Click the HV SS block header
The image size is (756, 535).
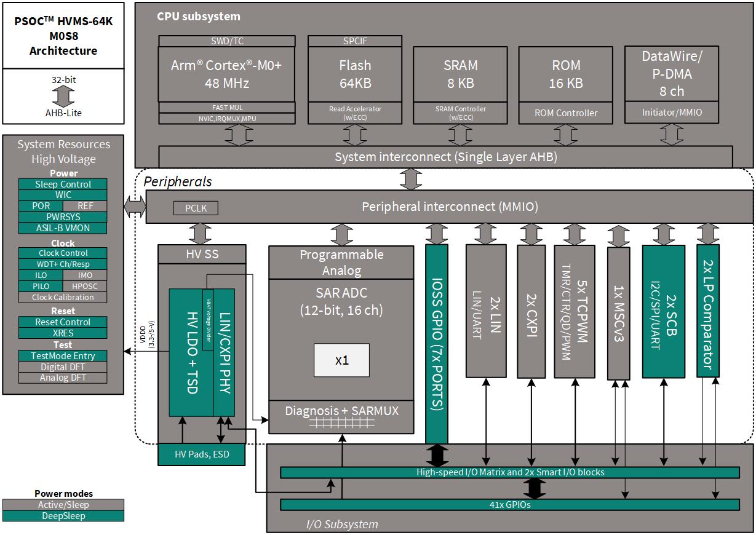[x=202, y=255]
